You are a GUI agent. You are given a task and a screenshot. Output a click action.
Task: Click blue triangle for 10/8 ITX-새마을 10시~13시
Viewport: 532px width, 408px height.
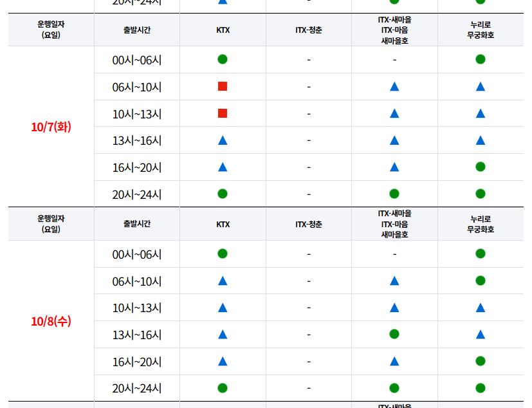(394, 308)
